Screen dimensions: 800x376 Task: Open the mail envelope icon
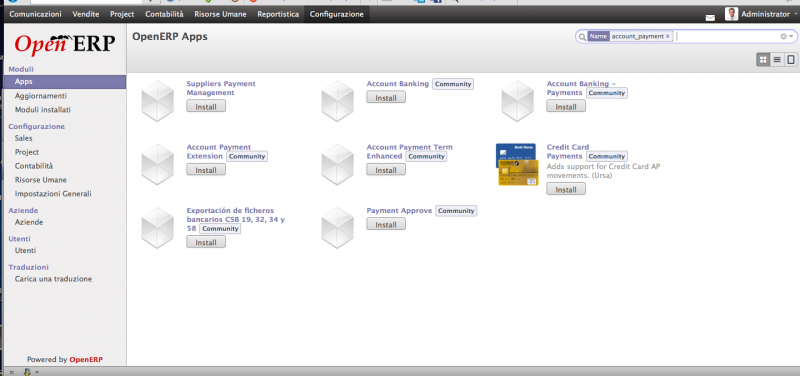click(x=710, y=18)
